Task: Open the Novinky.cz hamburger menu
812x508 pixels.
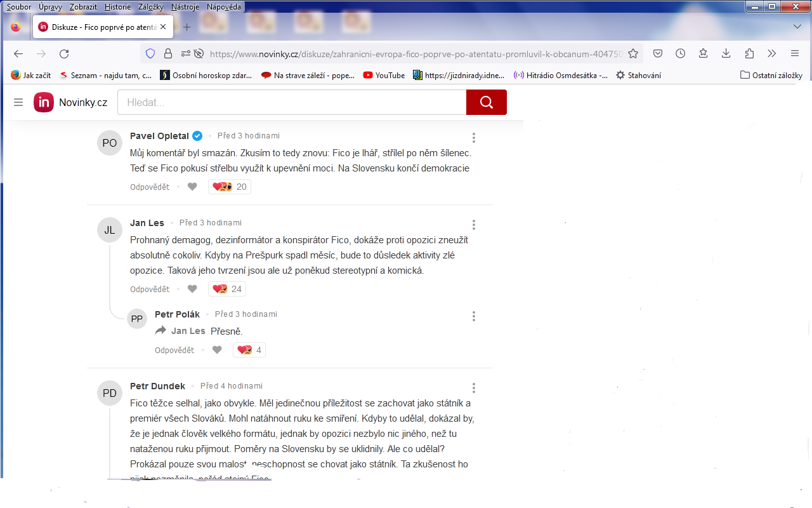Action: coord(18,102)
